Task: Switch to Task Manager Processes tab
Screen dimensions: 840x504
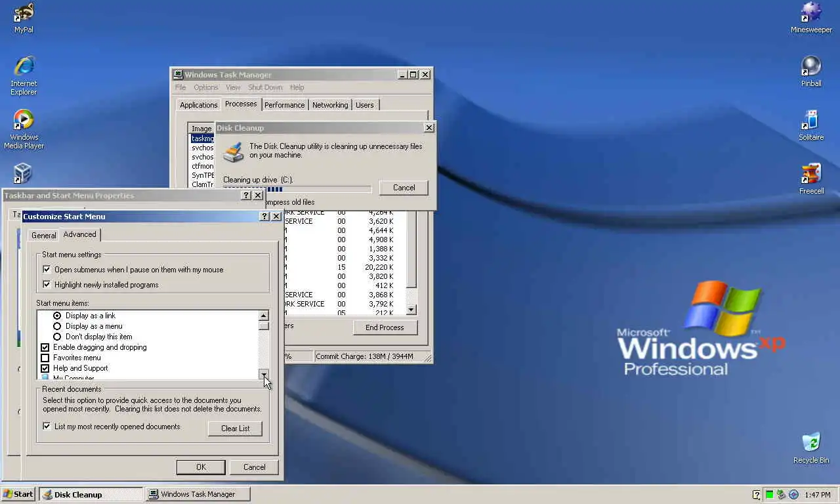Action: coord(241,104)
